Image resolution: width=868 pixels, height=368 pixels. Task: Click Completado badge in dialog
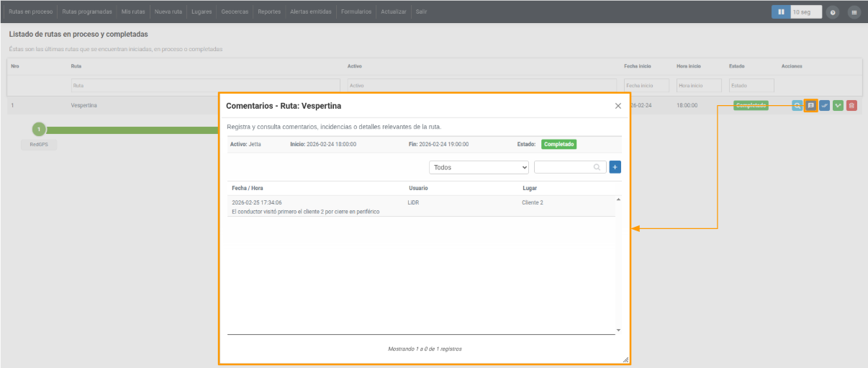tap(559, 144)
